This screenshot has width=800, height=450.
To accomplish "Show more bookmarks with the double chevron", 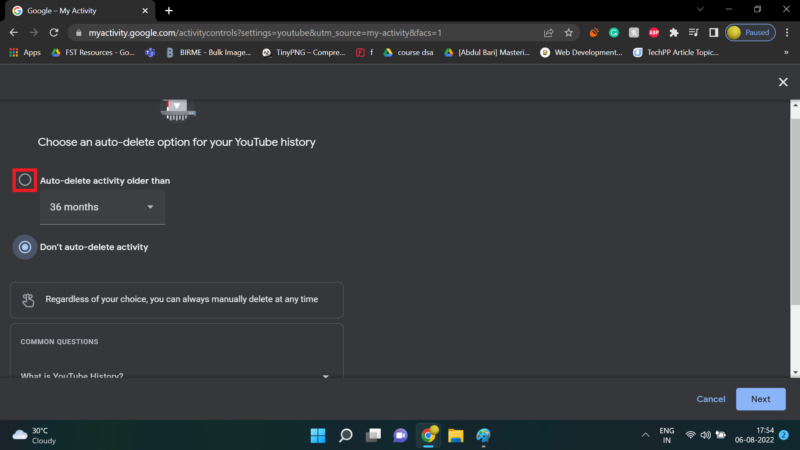I will 786,53.
